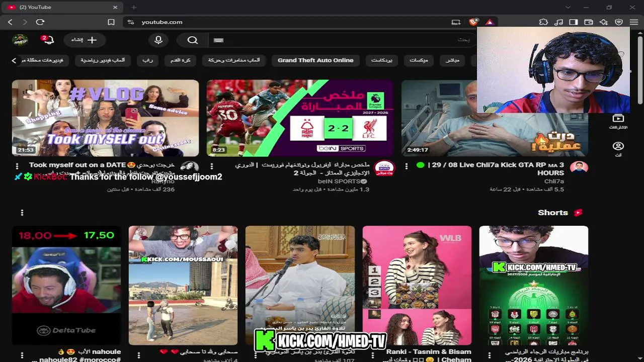Open the Brave VPN shield icon
Image resolution: width=644 pixels, height=362 pixels.
tap(619, 22)
